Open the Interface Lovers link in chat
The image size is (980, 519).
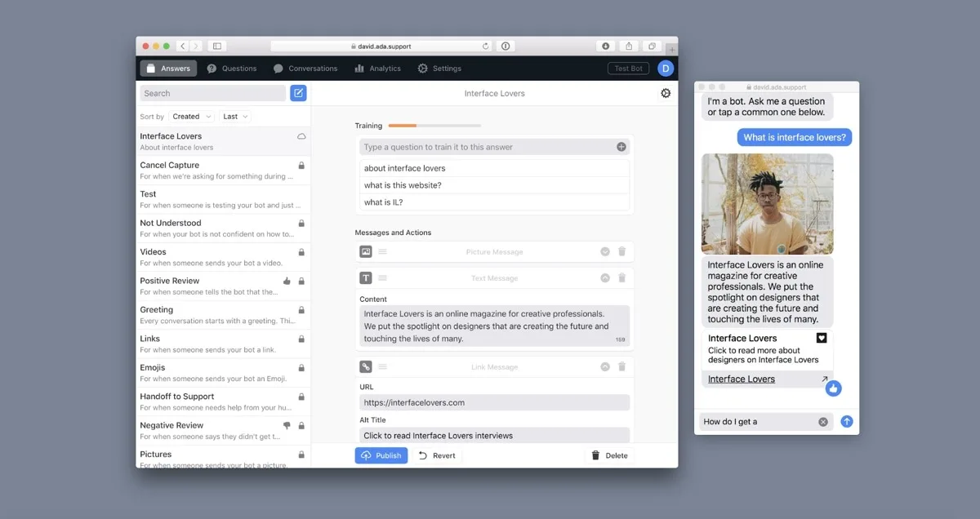tap(742, 379)
